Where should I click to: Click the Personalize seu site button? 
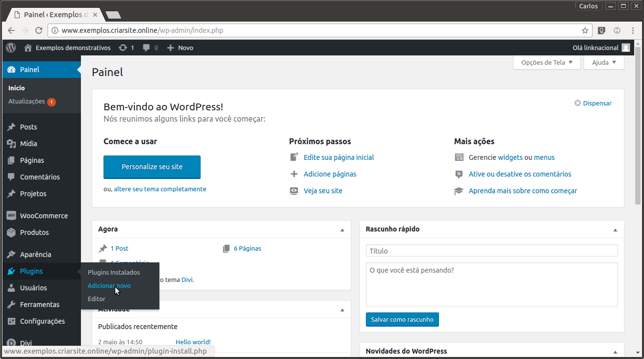point(152,167)
